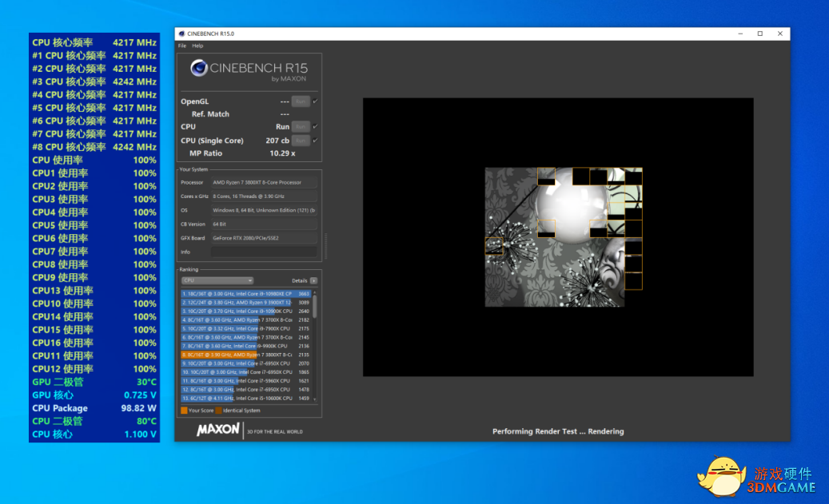Click the MP Ratio 10.29 x value
The height and width of the screenshot is (504, 829).
(282, 153)
